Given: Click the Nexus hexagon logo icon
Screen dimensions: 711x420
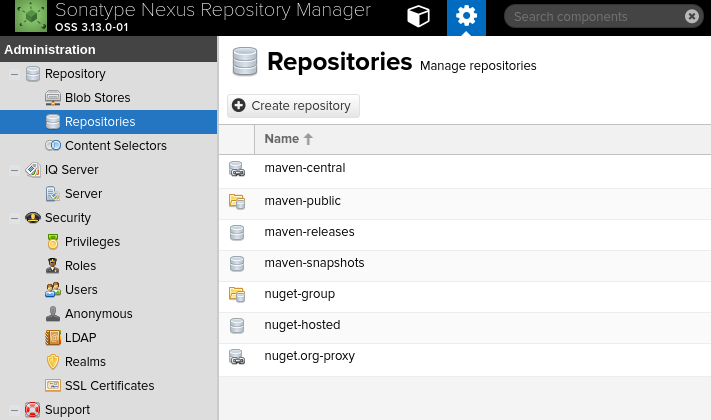Looking at the screenshot, I should tap(31, 16).
